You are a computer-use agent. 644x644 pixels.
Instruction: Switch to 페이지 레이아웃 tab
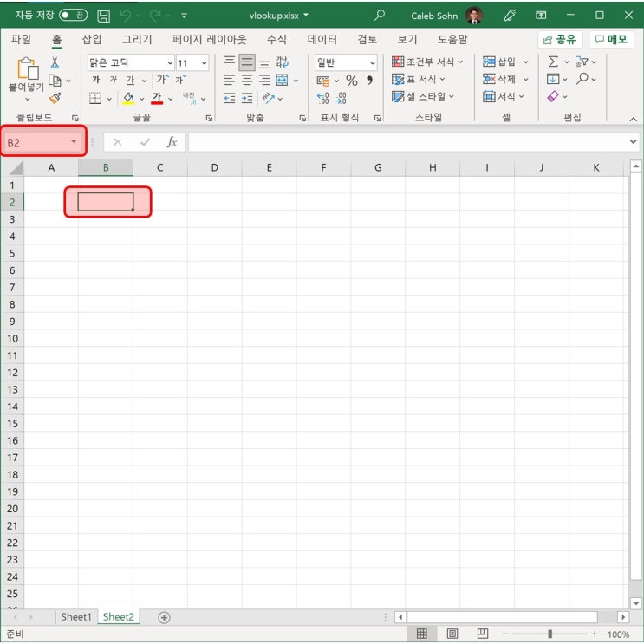point(209,39)
